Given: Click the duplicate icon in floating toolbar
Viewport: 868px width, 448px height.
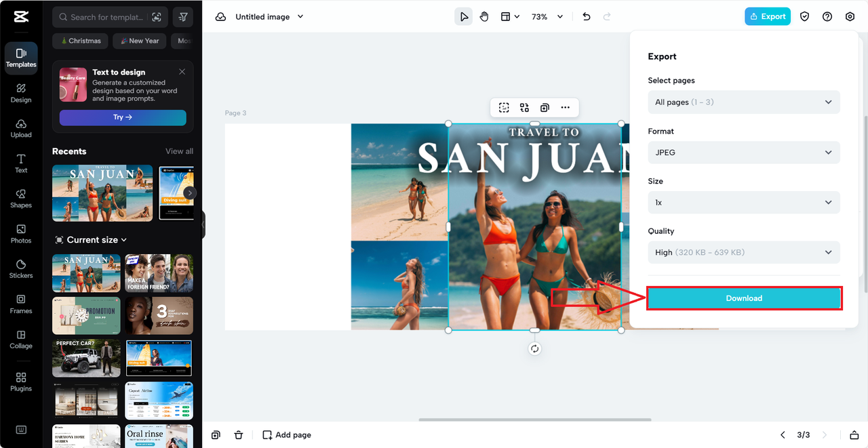Looking at the screenshot, I should point(545,107).
